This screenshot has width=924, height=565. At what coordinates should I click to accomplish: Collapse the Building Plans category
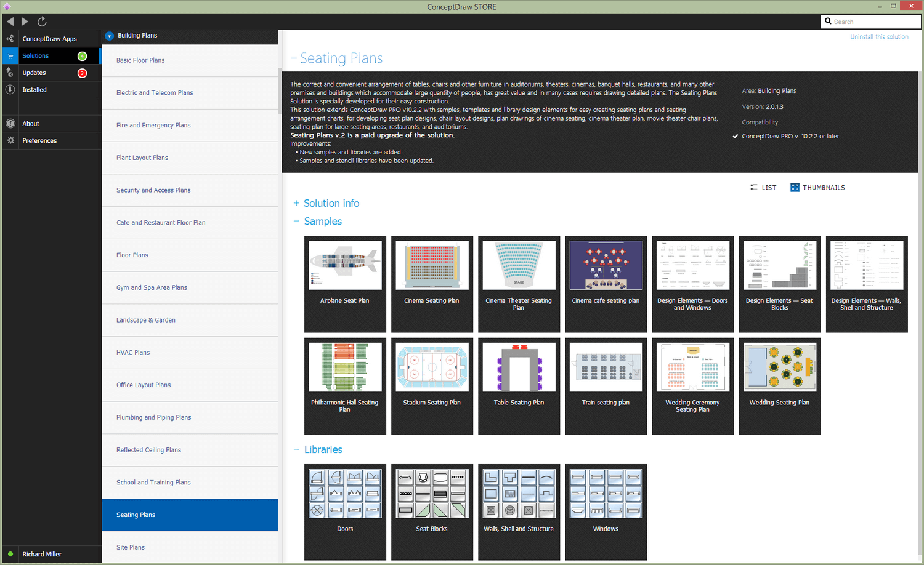pyautogui.click(x=109, y=36)
